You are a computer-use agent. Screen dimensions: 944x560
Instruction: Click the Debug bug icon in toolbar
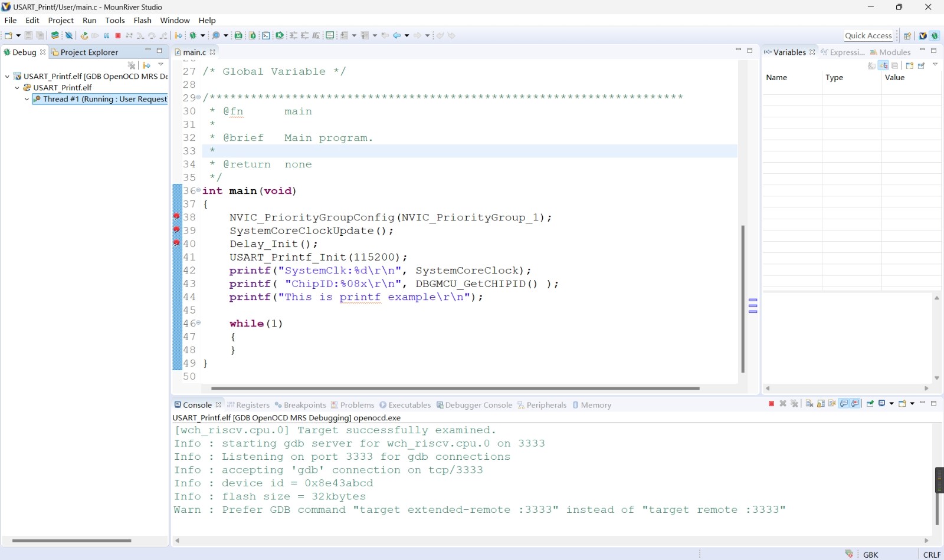coord(193,35)
